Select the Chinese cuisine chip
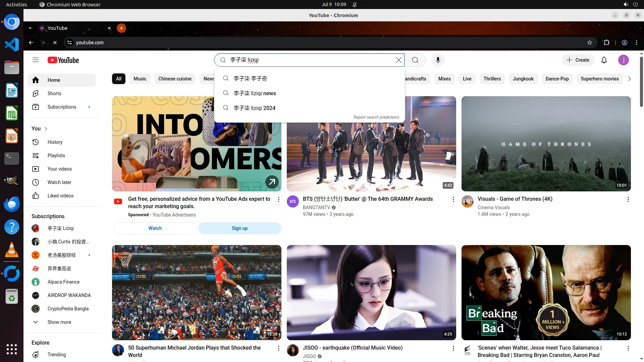 [x=175, y=79]
